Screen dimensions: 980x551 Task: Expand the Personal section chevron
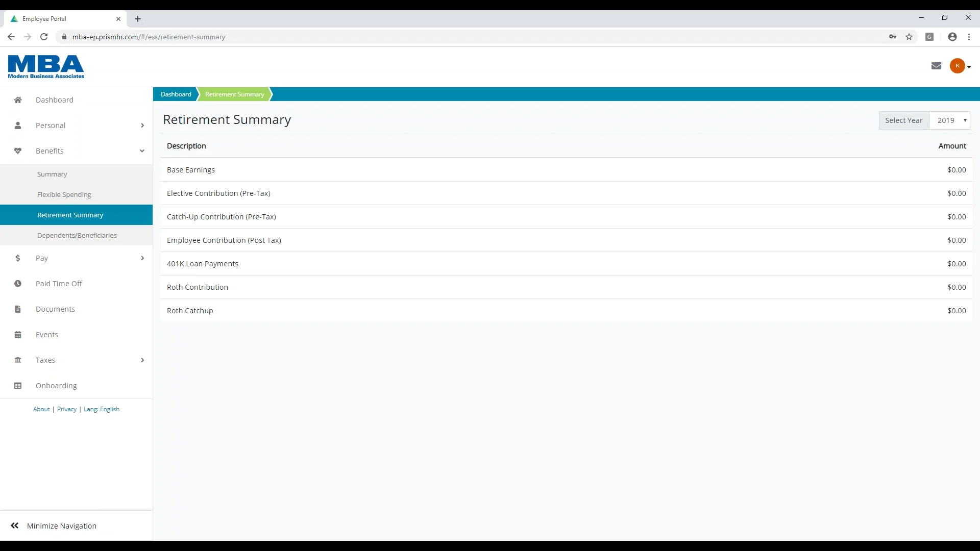click(x=142, y=125)
